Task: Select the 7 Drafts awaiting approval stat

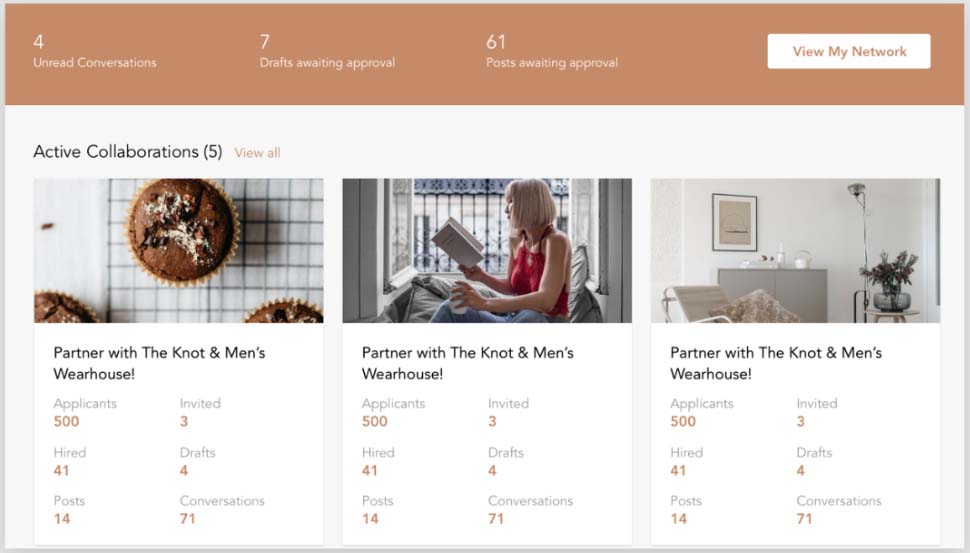Action: pos(327,51)
